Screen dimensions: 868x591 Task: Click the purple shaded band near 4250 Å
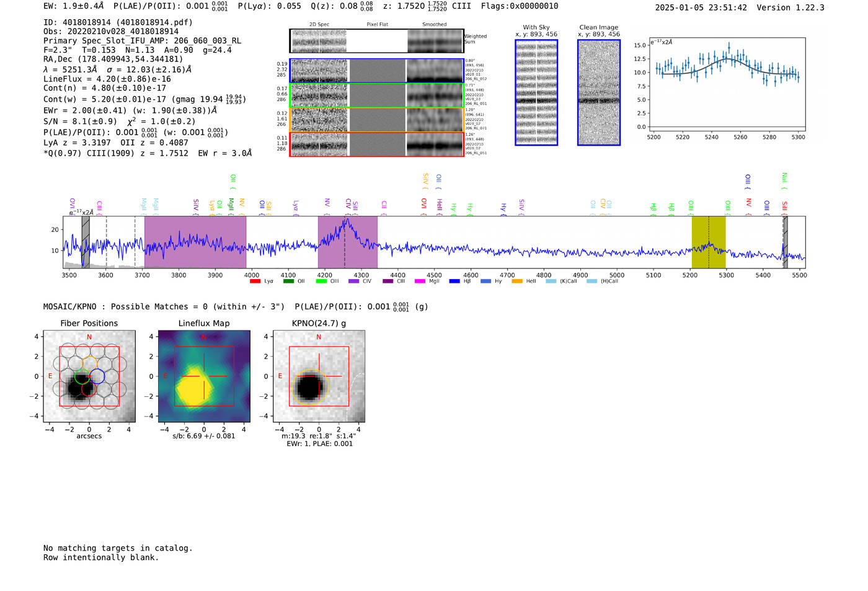point(348,242)
